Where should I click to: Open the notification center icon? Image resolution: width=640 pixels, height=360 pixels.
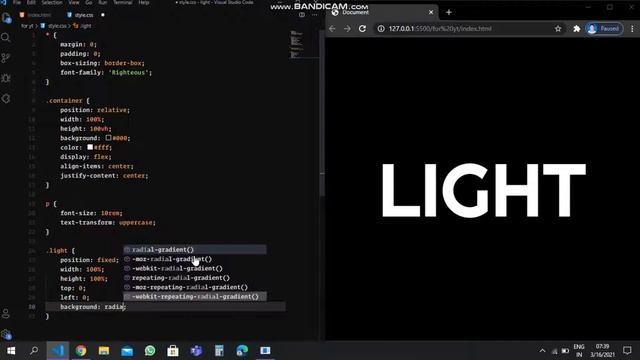(x=627, y=351)
